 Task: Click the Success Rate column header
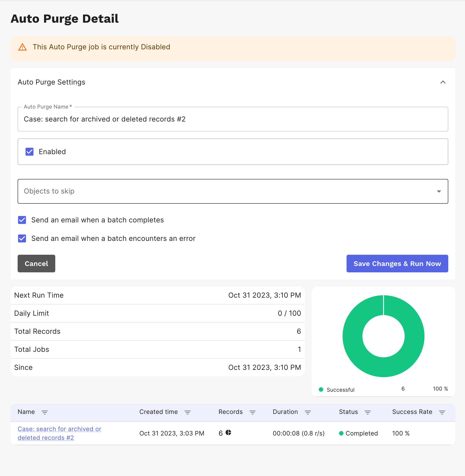[412, 412]
